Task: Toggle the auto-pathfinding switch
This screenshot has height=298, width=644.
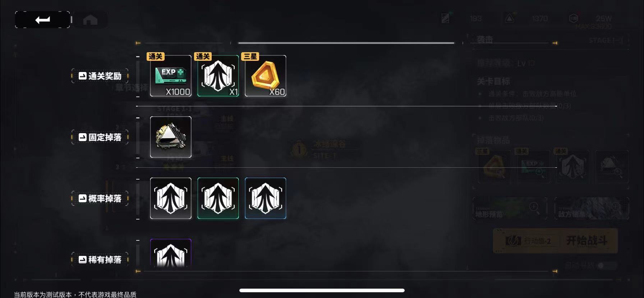Action: 607,266
